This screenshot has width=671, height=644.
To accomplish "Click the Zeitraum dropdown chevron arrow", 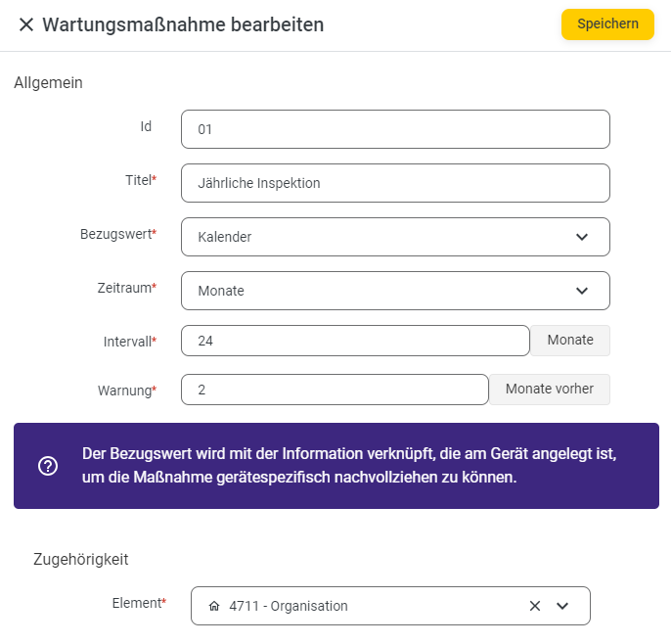I will [x=582, y=291].
